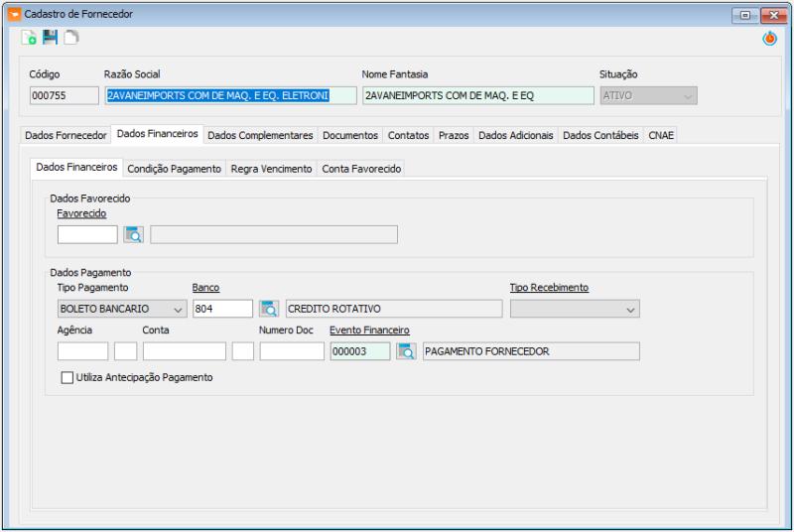Open Condição Pagamento sub-tab
Viewport: 794px width, 532px height.
pos(175,169)
